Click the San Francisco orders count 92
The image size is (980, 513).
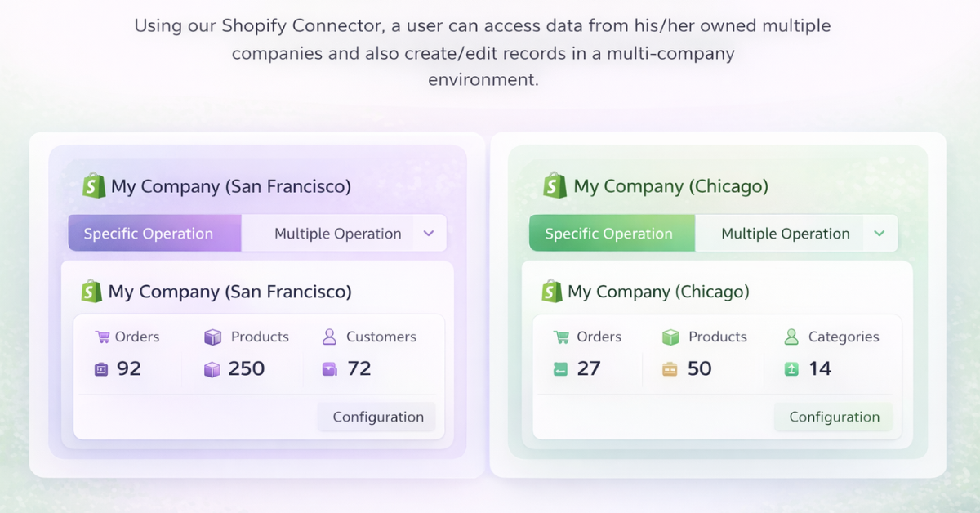tap(128, 369)
